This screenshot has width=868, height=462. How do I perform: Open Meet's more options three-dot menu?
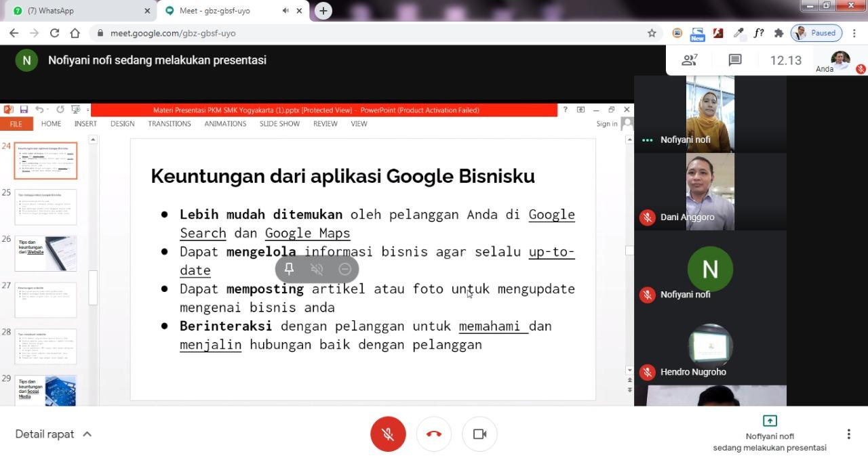point(848,434)
